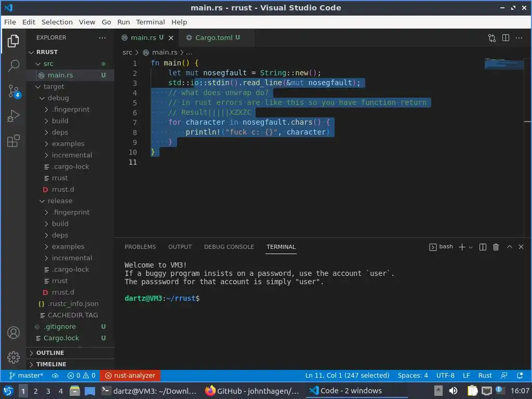Open the Run and Debug view
This screenshot has width=532, height=399.
(x=13, y=116)
